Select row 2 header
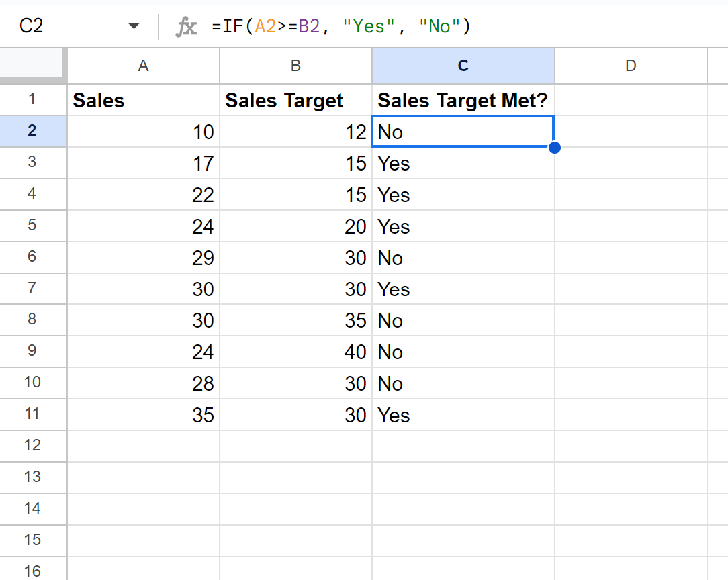The height and width of the screenshot is (580, 728). (x=34, y=132)
